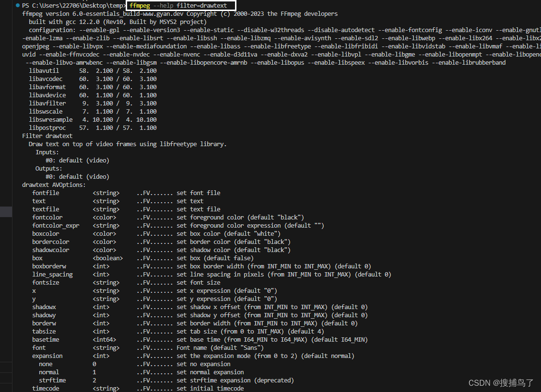
Task: Click the 'fontsize' option name
Action: (x=46, y=283)
